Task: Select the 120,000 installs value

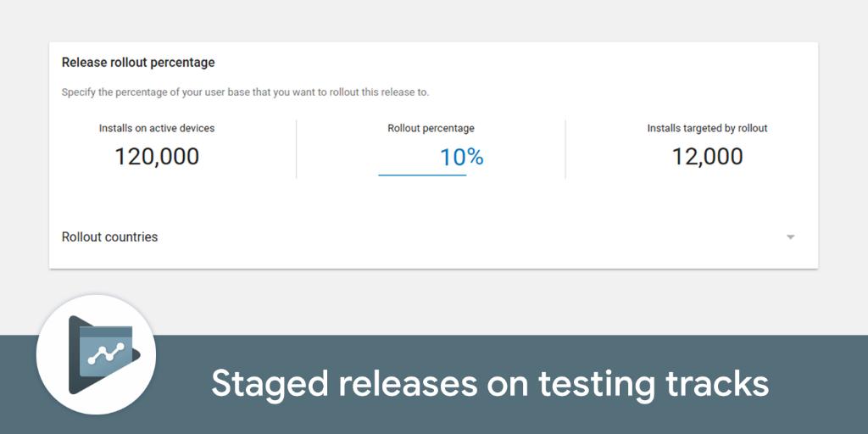Action: point(157,157)
